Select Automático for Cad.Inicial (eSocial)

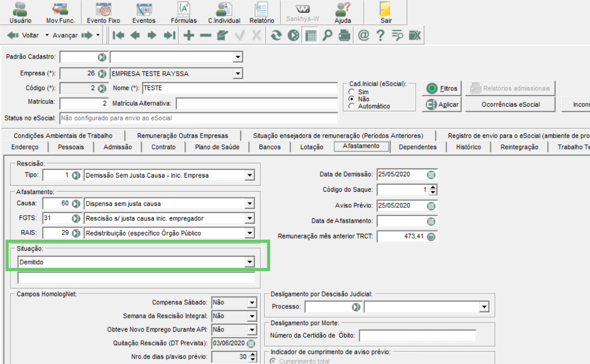point(351,106)
